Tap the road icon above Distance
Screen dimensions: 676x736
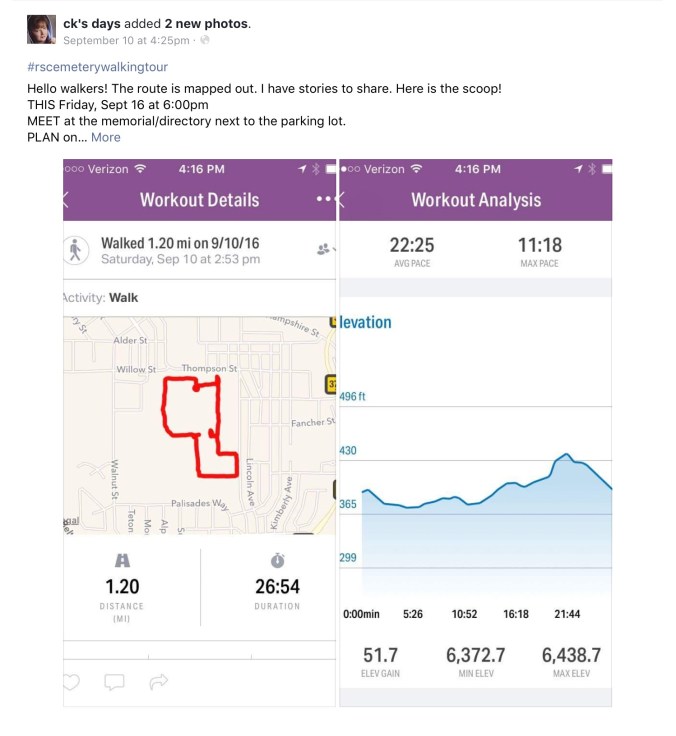123,560
